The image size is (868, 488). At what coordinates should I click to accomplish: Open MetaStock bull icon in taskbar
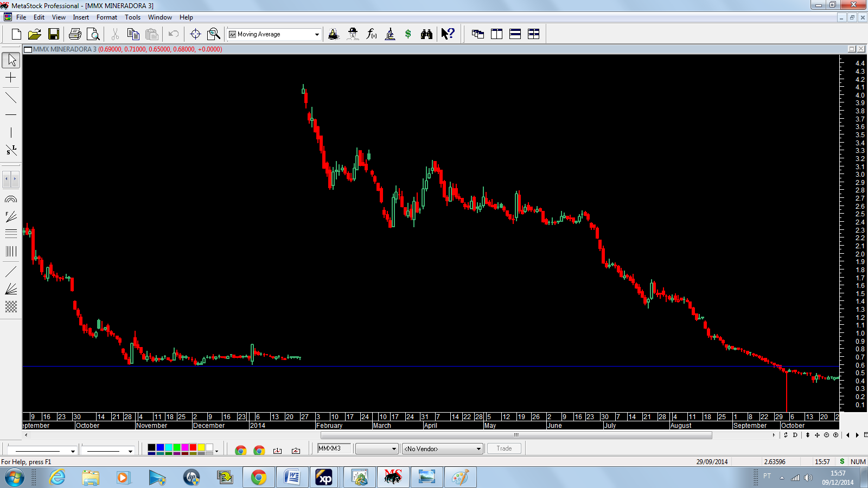(393, 478)
